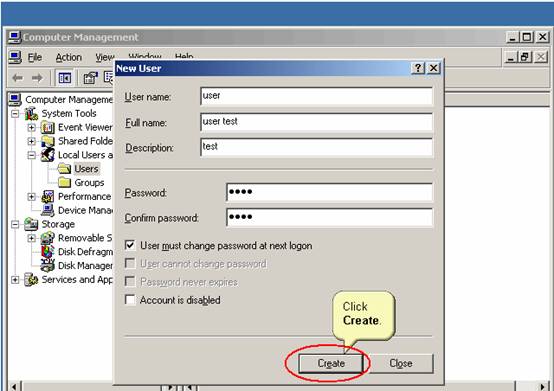Click the Event Viewer icon
This screenshot has height=391, width=554.
coord(47,127)
